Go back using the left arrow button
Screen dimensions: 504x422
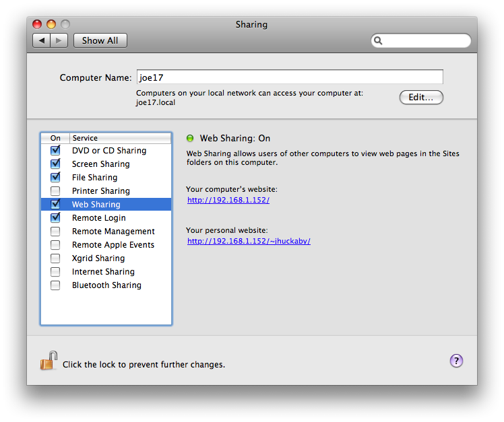point(42,40)
